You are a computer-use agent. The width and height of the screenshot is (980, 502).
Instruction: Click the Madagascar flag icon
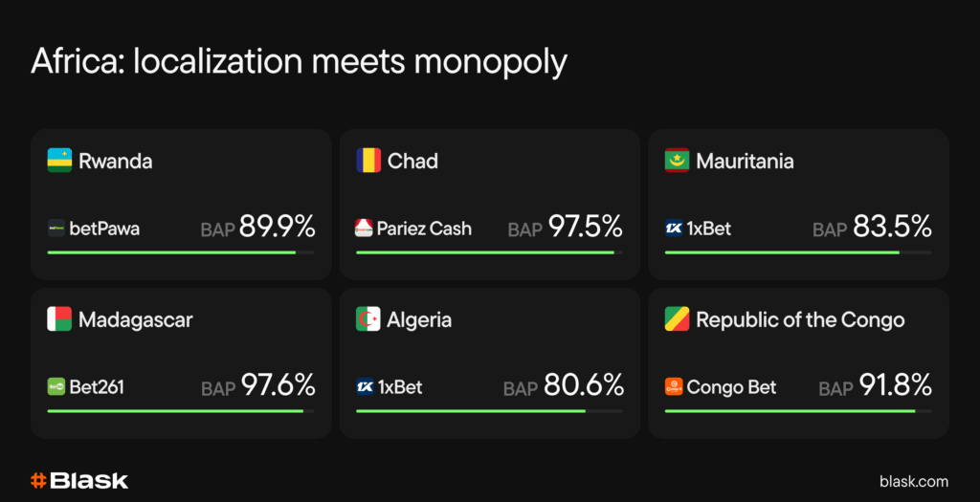click(x=59, y=319)
